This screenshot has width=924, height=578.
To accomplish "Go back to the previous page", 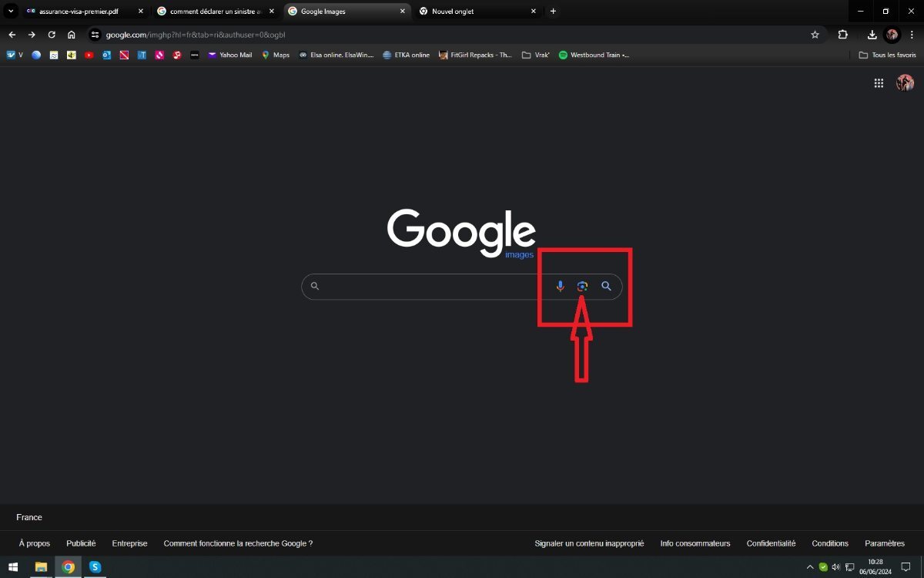I will coord(12,35).
